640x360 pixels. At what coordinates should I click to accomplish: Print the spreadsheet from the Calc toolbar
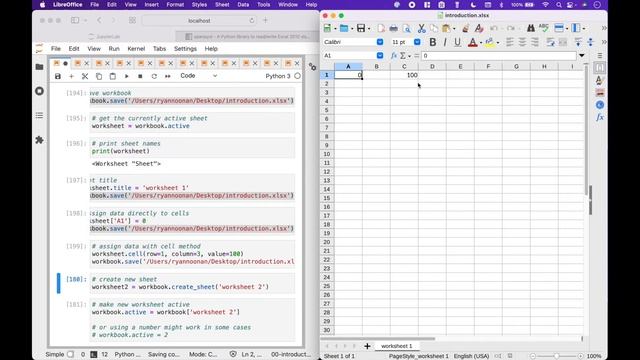[393, 28]
